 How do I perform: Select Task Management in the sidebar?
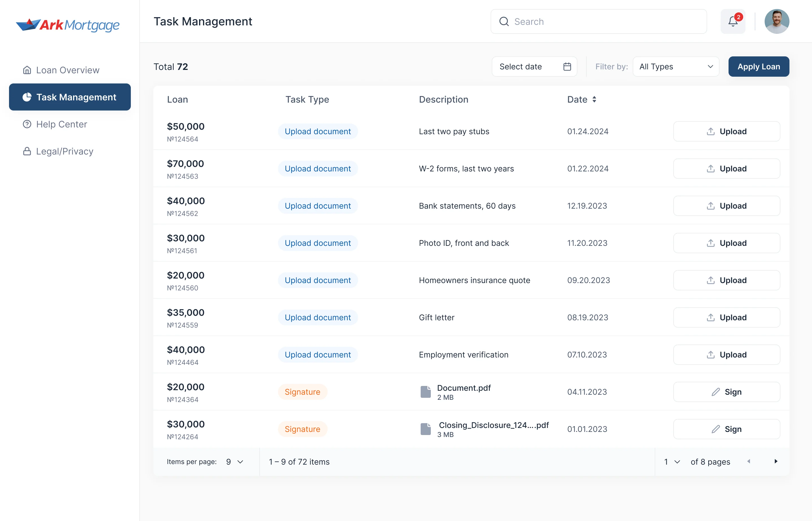click(x=70, y=97)
